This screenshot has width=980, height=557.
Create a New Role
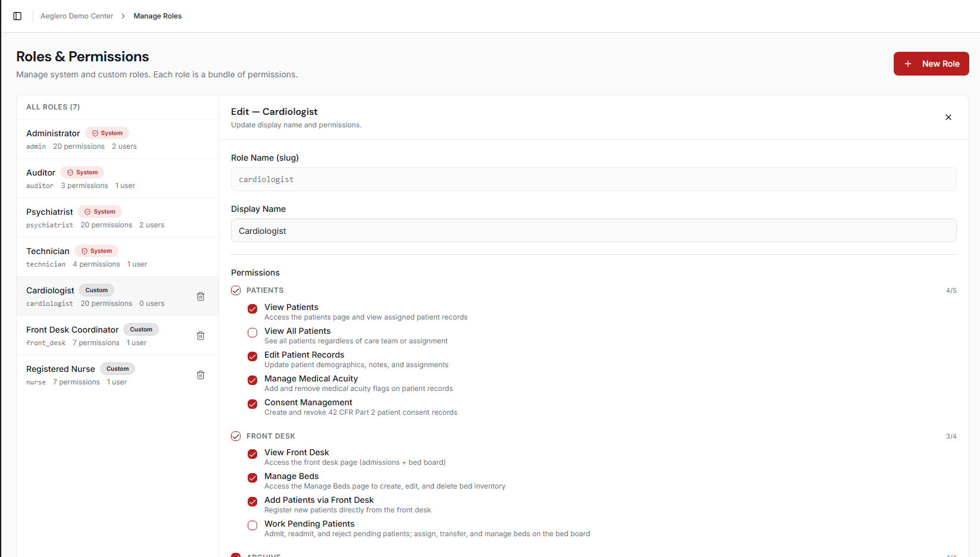[931, 64]
